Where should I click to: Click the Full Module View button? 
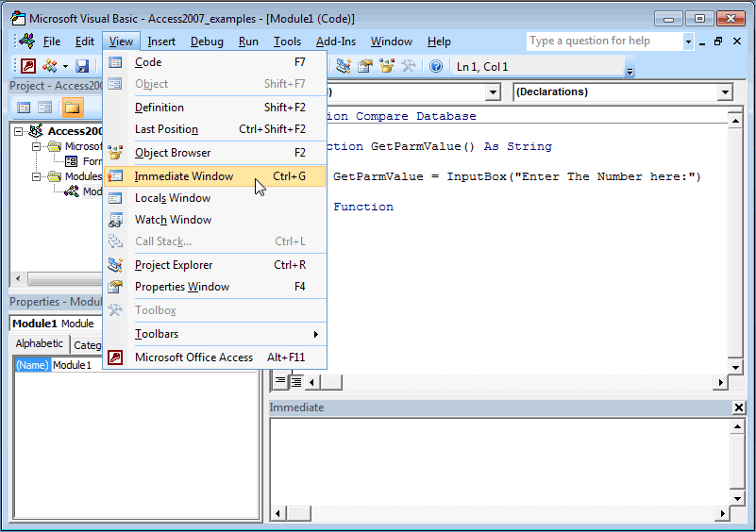tap(296, 382)
